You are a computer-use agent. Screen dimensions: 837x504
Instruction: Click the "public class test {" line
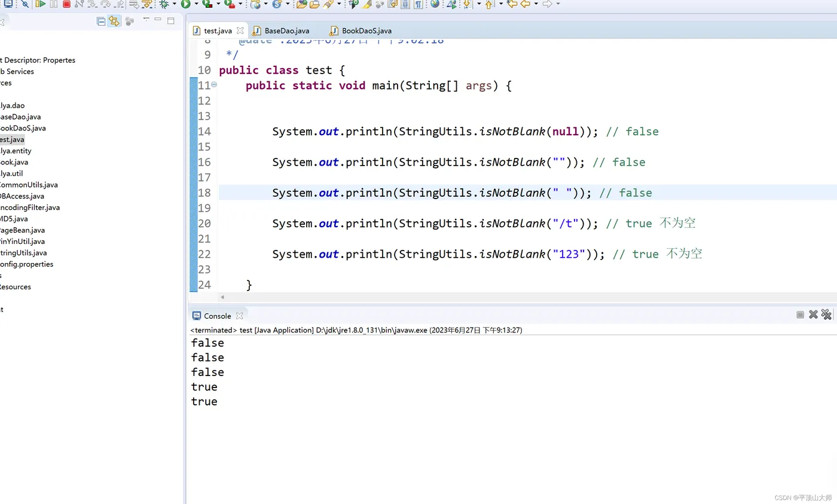point(282,70)
